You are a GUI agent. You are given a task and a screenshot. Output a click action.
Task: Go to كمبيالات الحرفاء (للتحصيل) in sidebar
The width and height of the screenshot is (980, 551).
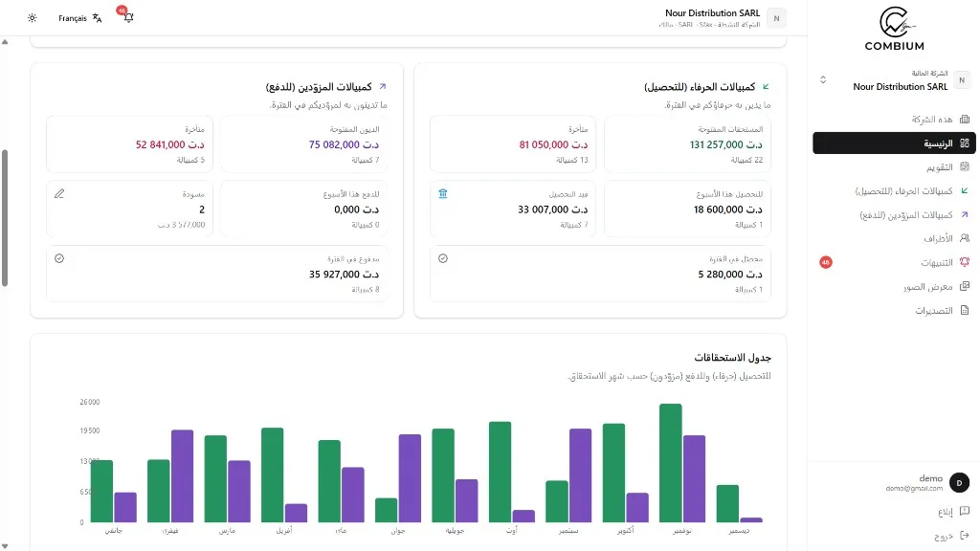[894, 190]
